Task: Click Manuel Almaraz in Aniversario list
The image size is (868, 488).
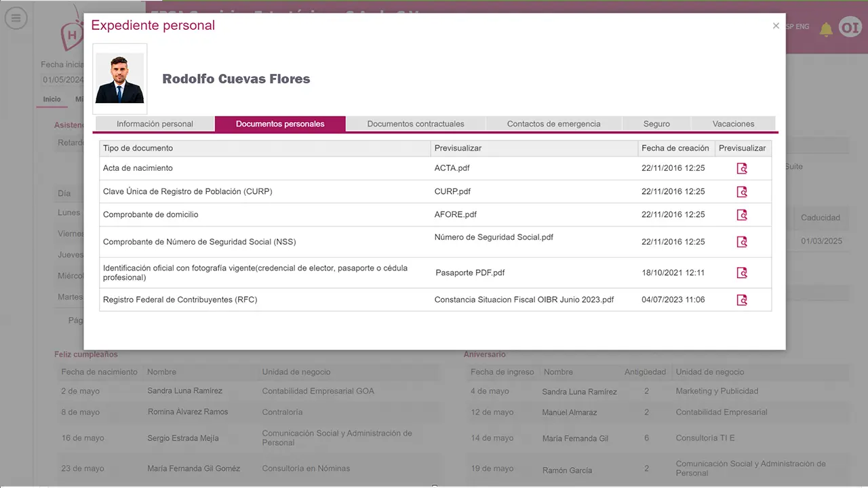Action: coord(570,413)
